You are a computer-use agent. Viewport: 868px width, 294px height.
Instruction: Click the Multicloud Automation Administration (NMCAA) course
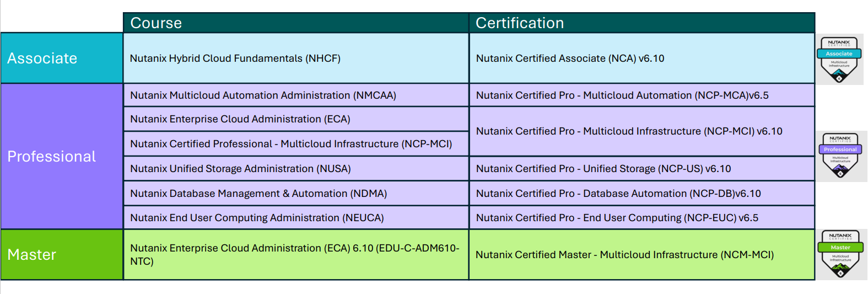[263, 95]
